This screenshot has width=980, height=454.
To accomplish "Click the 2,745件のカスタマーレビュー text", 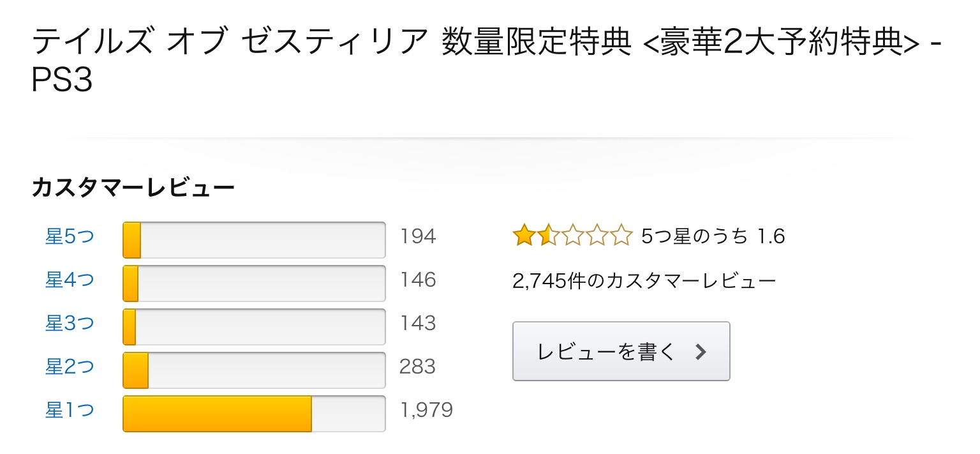I will pyautogui.click(x=644, y=281).
